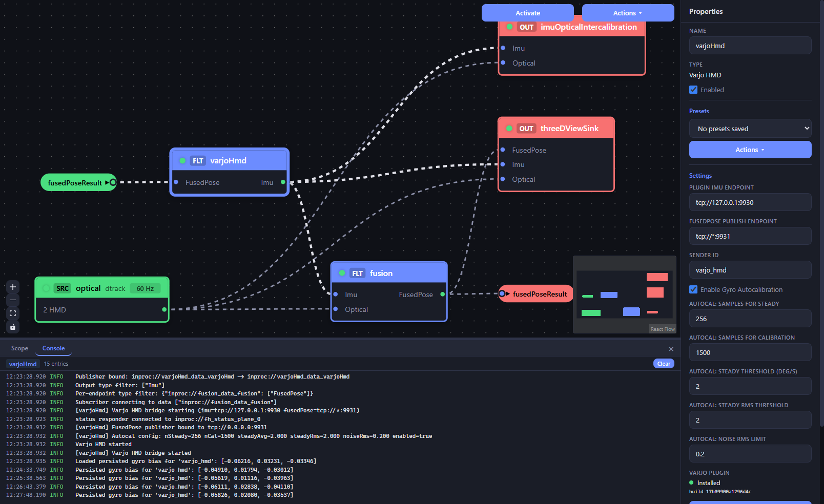Toggle the Enabled checkbox
Viewport: 824px width, 504px height.
pos(693,90)
